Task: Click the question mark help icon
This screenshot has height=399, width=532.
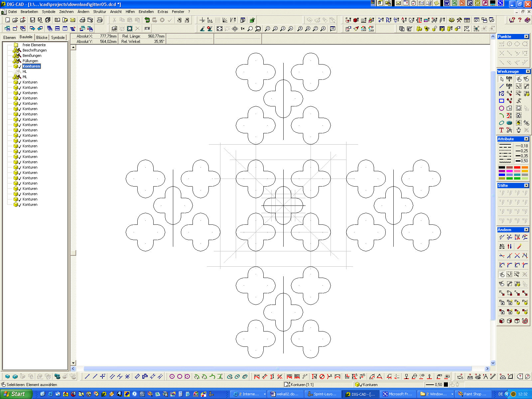Action: point(520,20)
